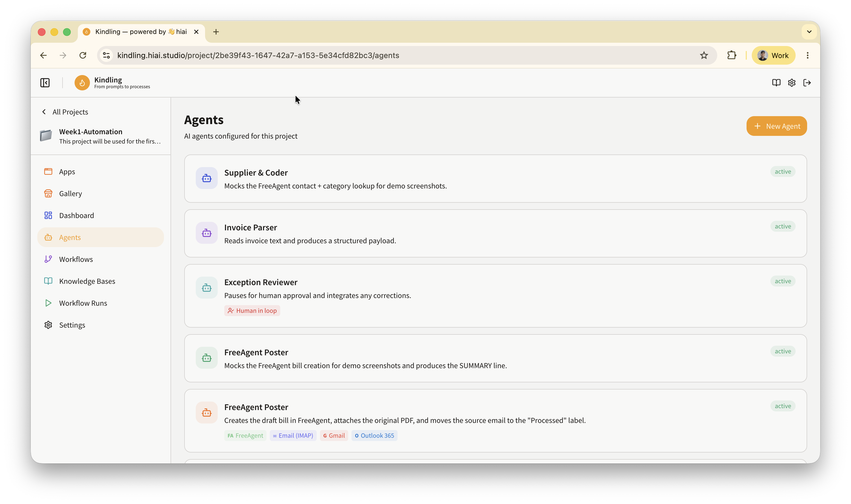Click the Invoice Parser robot icon
Screen dimensions: 851x504
pyautogui.click(x=207, y=233)
